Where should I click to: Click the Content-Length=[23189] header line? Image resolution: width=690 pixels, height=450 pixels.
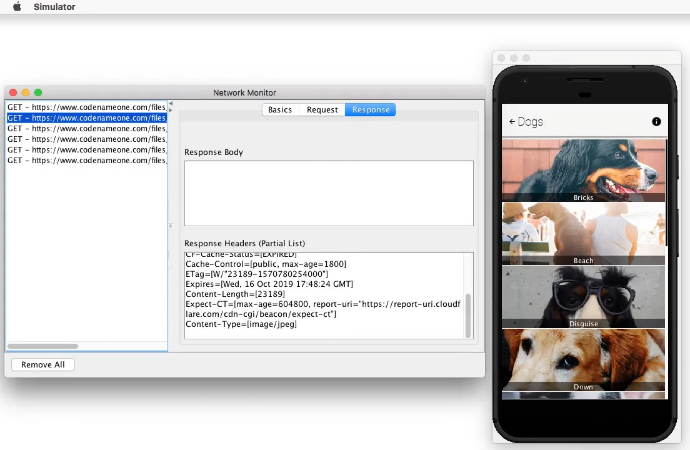pyautogui.click(x=235, y=294)
